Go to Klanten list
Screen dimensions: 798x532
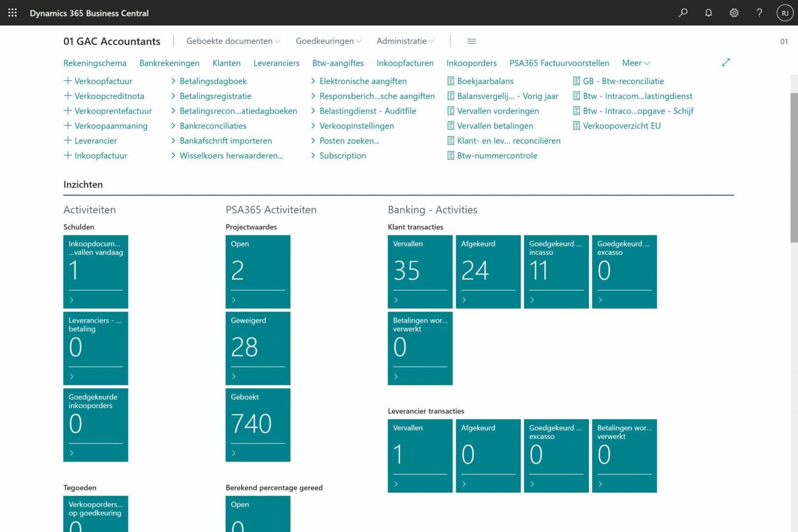pos(227,63)
